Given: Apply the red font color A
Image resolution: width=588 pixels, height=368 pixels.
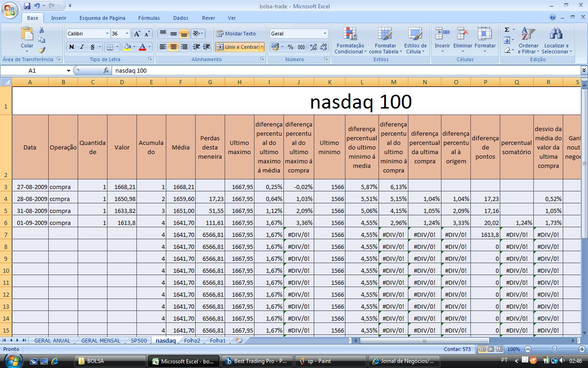Looking at the screenshot, I should (x=142, y=47).
